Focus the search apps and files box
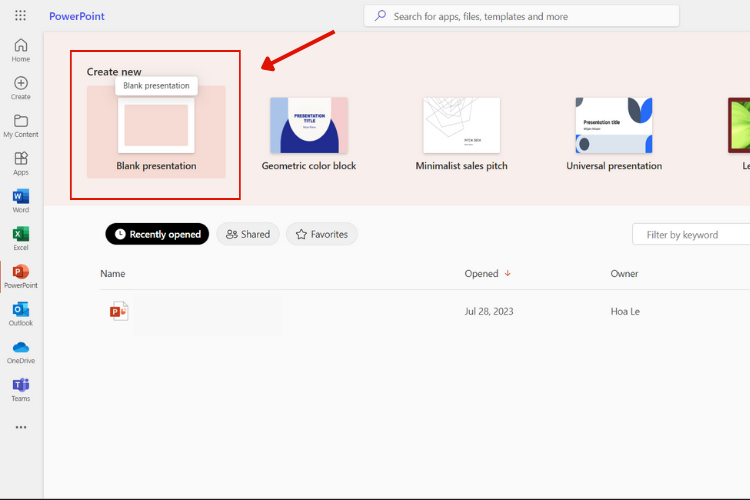 point(521,16)
